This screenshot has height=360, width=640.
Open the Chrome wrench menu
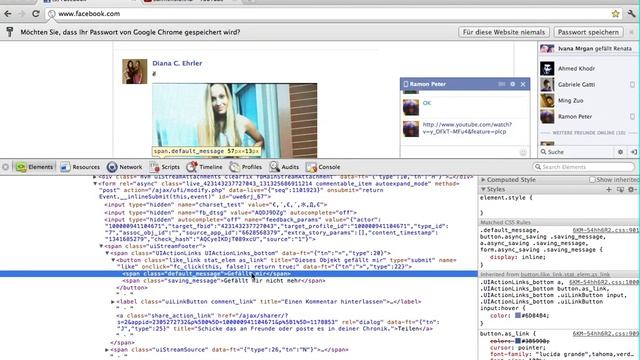click(x=631, y=14)
